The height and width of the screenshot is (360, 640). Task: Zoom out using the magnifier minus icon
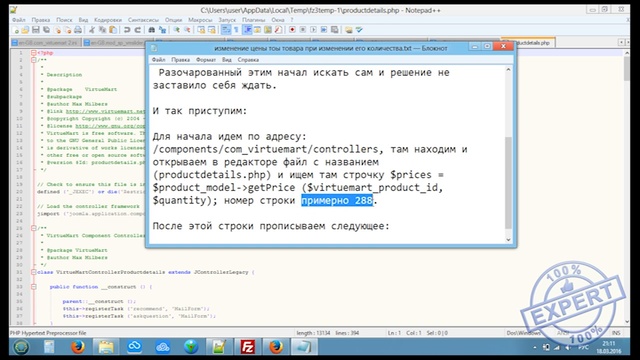(x=187, y=30)
